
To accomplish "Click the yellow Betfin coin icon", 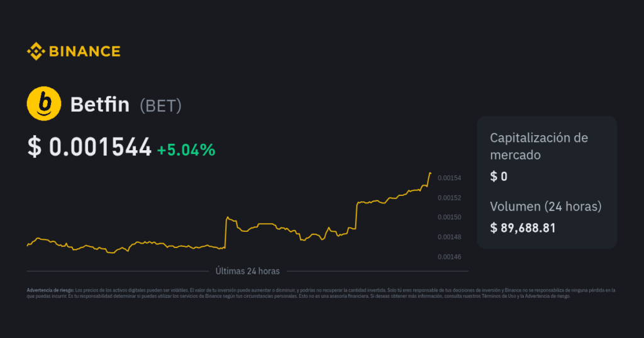I will coord(43,104).
